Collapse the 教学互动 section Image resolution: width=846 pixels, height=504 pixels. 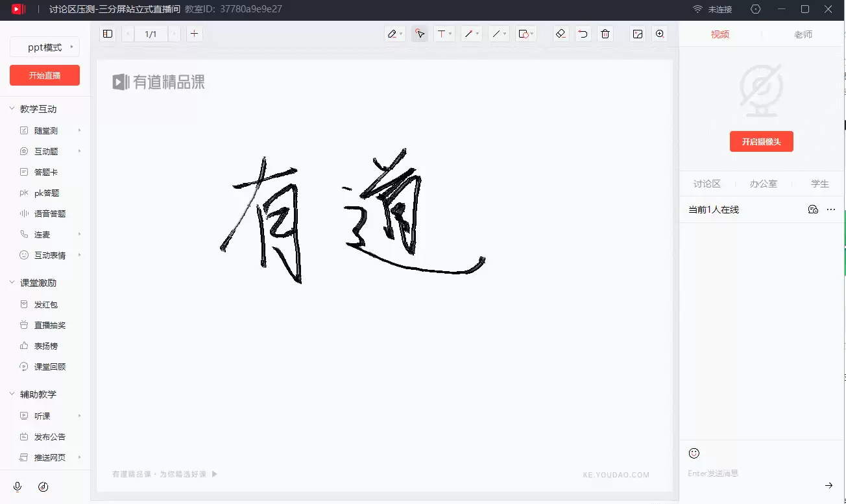12,109
